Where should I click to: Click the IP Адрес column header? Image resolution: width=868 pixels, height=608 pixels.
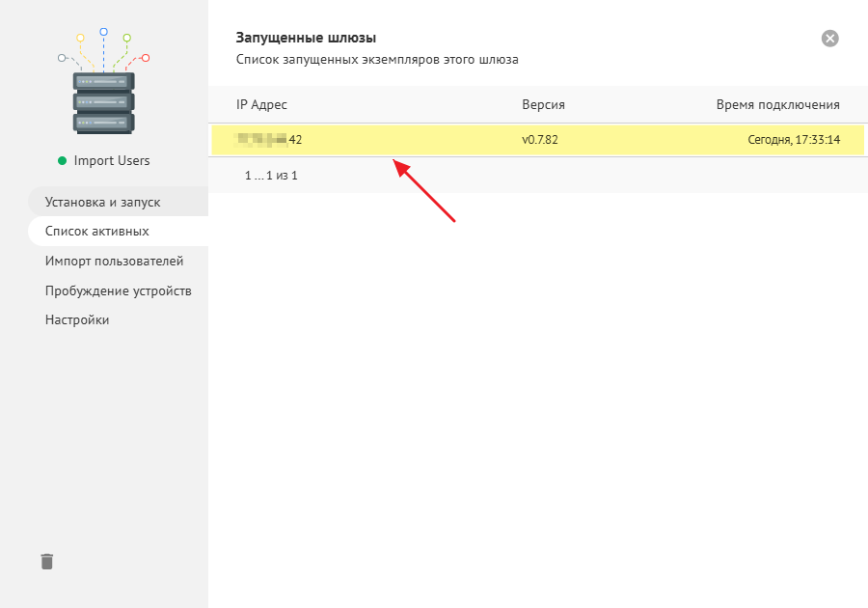pyautogui.click(x=261, y=105)
